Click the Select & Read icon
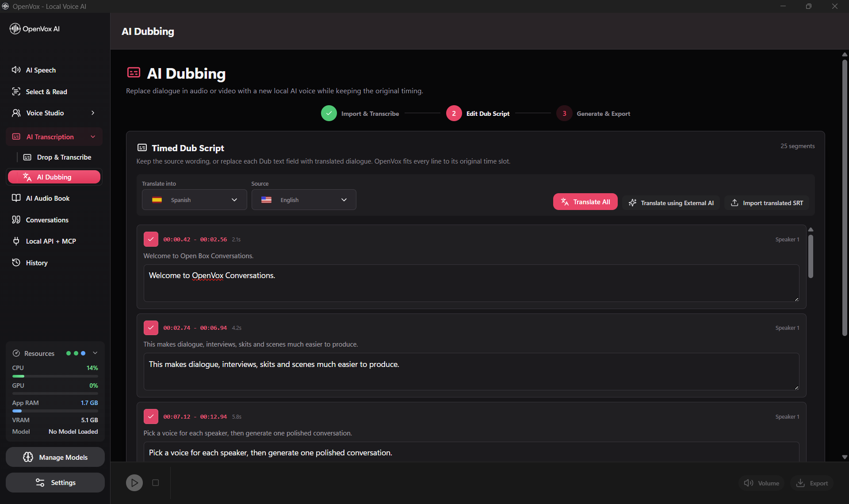 point(16,92)
